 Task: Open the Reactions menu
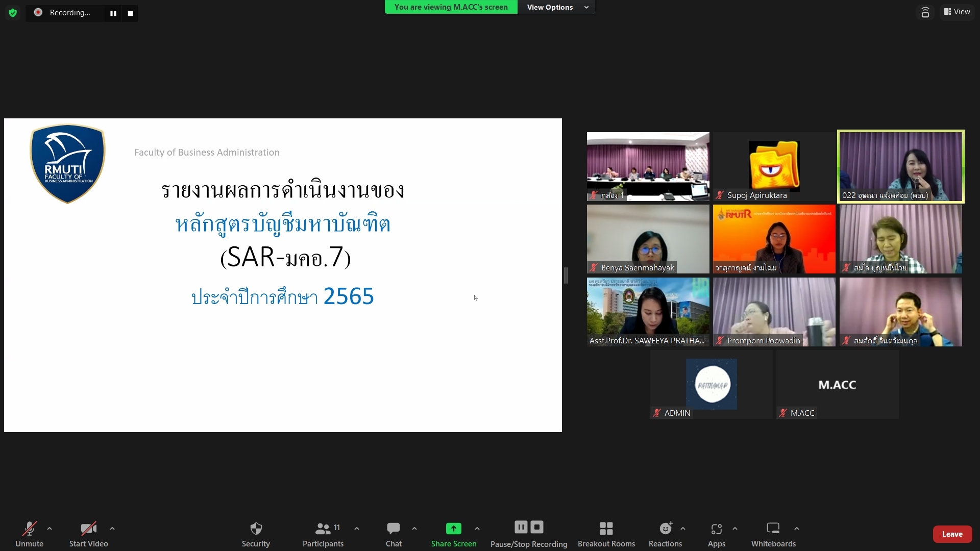click(665, 534)
